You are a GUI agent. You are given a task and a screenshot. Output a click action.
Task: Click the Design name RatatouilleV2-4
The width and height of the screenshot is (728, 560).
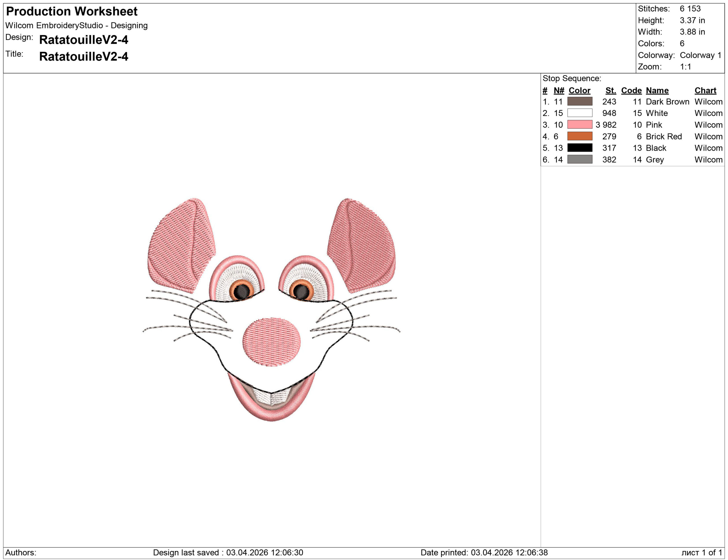(x=83, y=40)
